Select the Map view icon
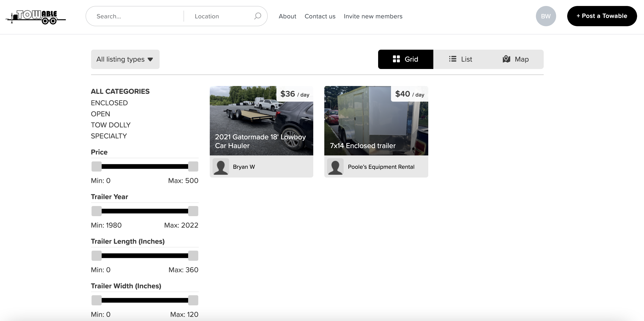The width and height of the screenshot is (644, 321). tap(506, 59)
